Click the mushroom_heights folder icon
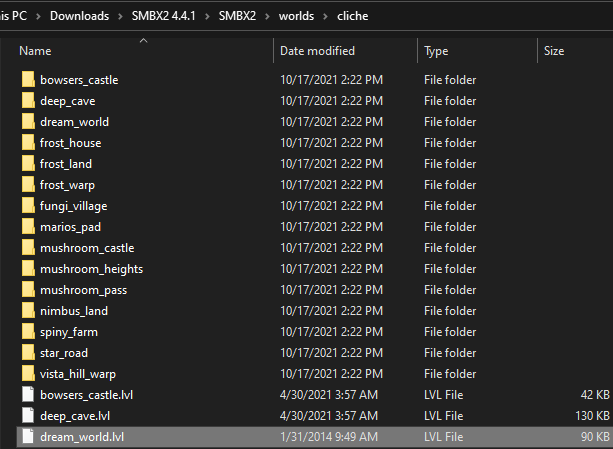Screen dimensions: 613x449 tap(28, 269)
